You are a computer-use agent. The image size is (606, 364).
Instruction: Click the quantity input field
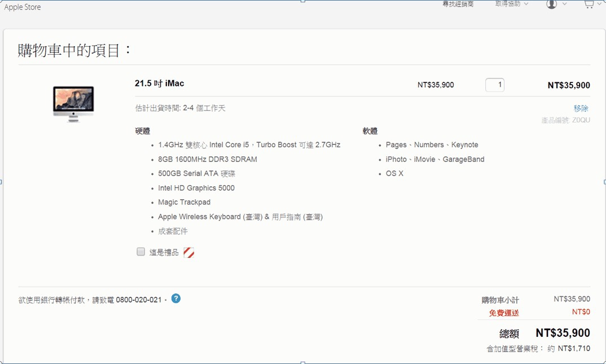495,85
